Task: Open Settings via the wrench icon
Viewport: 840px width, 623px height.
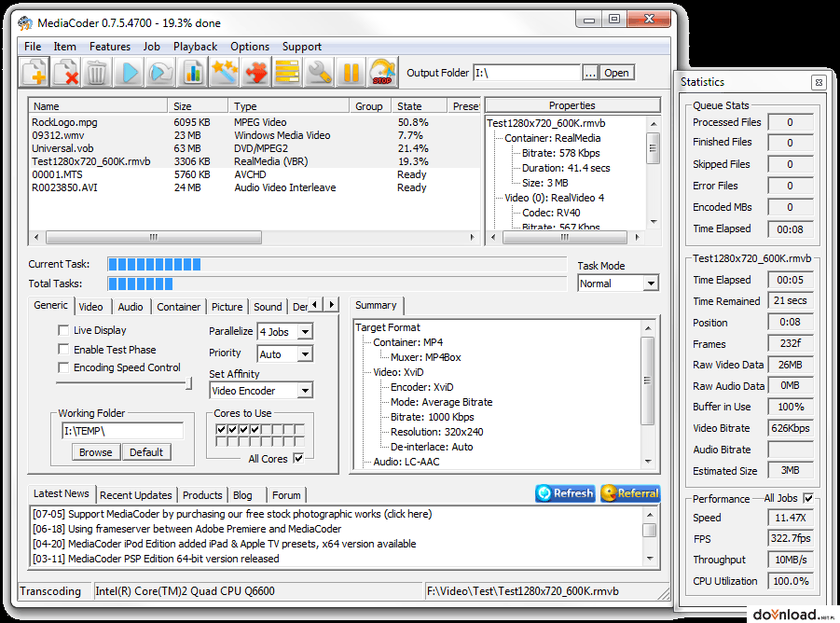Action: pos(319,72)
